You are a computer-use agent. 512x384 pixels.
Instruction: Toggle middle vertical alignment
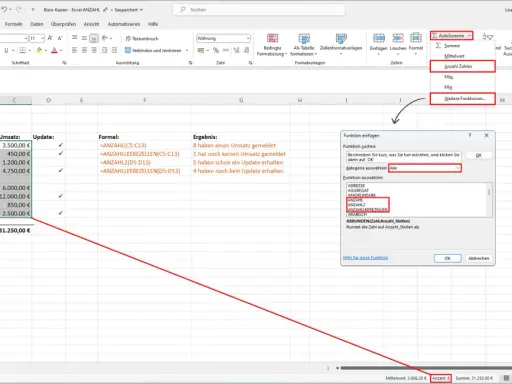click(84, 38)
